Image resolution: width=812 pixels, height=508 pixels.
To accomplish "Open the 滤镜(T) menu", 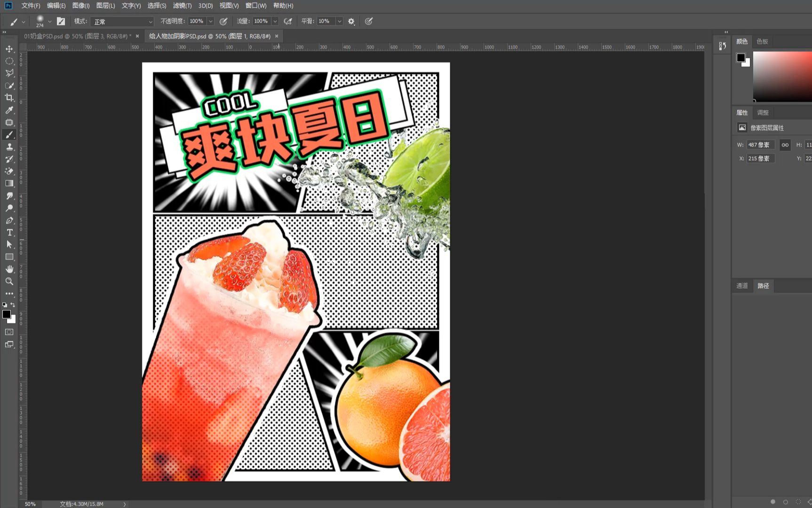I will pyautogui.click(x=182, y=6).
